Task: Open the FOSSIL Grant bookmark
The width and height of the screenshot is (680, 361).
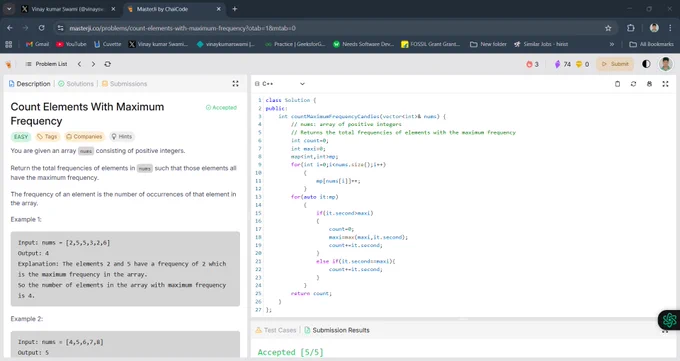Action: (431, 44)
